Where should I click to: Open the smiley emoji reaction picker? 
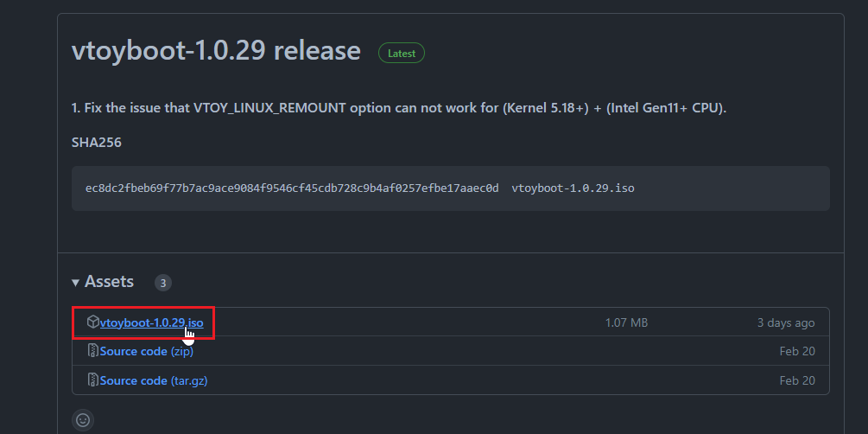pyautogui.click(x=83, y=420)
